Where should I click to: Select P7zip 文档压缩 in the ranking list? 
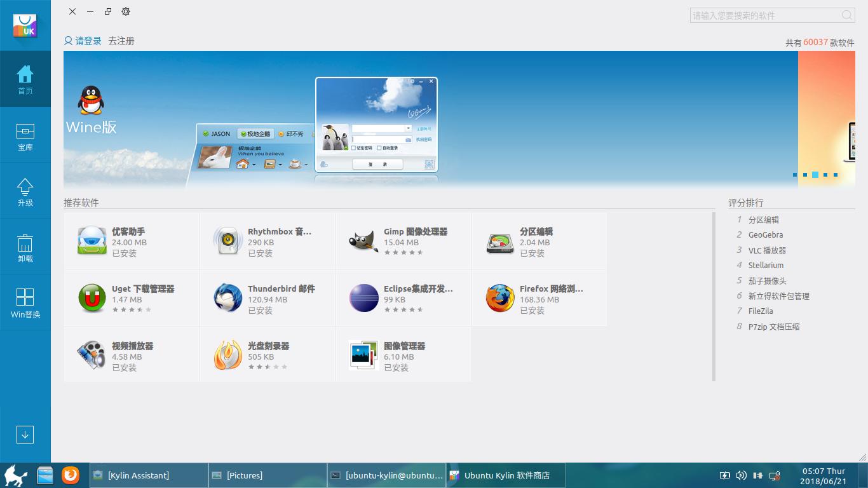point(774,327)
